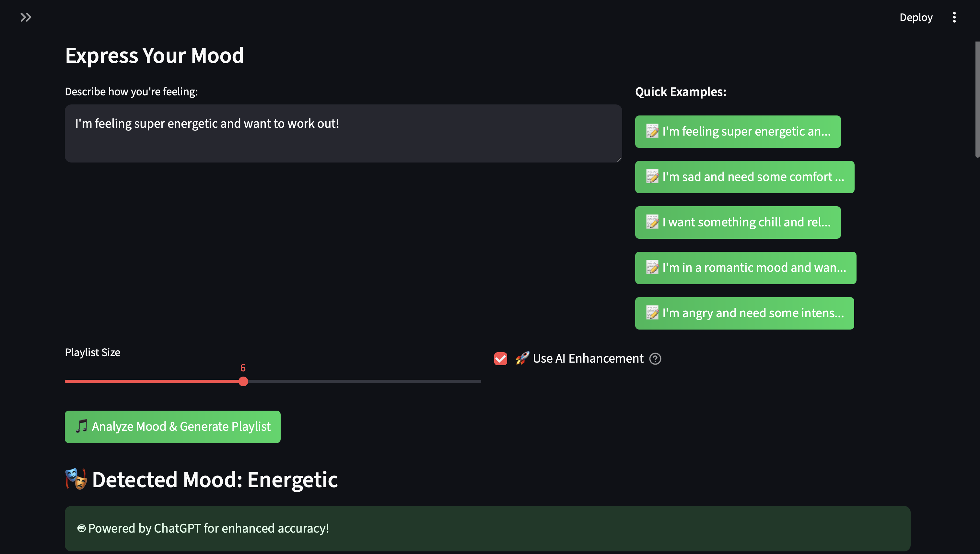Viewport: 980px width, 554px height.
Task: Select the 'I'm feeling super energetic' example
Action: 737,131
